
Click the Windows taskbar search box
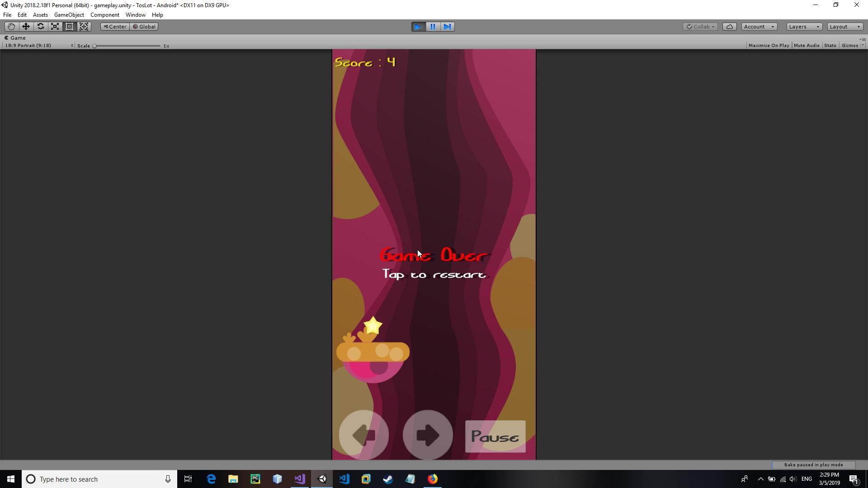click(x=99, y=479)
